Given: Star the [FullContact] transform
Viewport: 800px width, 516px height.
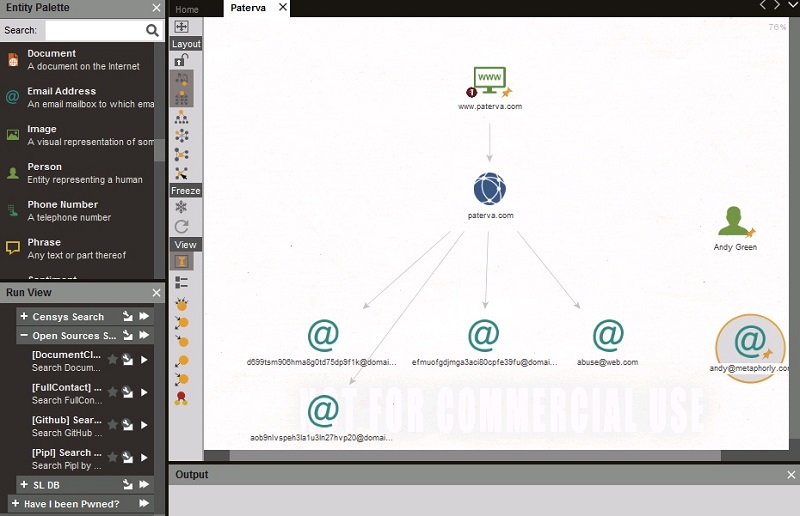Looking at the screenshot, I should pyautogui.click(x=113, y=392).
